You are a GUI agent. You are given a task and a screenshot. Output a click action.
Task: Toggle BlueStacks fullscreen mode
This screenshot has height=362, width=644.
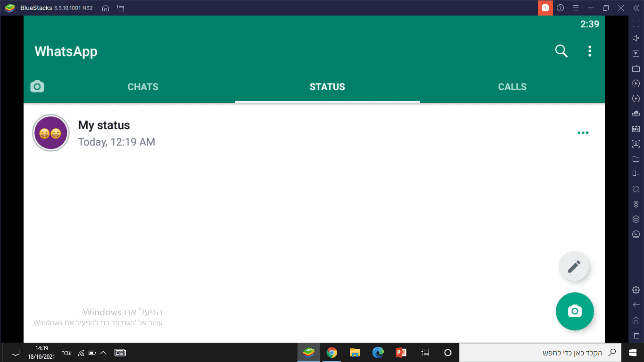coord(636,23)
